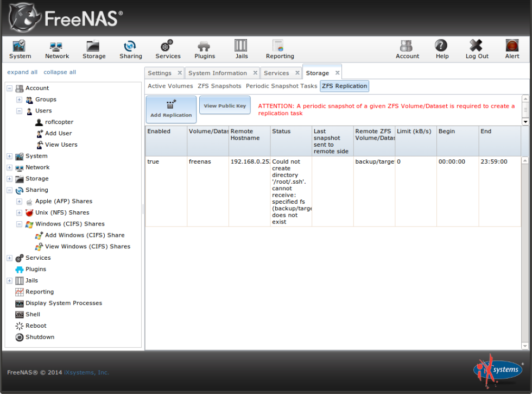
Task: Expand the System tree node
Action: (x=9, y=156)
